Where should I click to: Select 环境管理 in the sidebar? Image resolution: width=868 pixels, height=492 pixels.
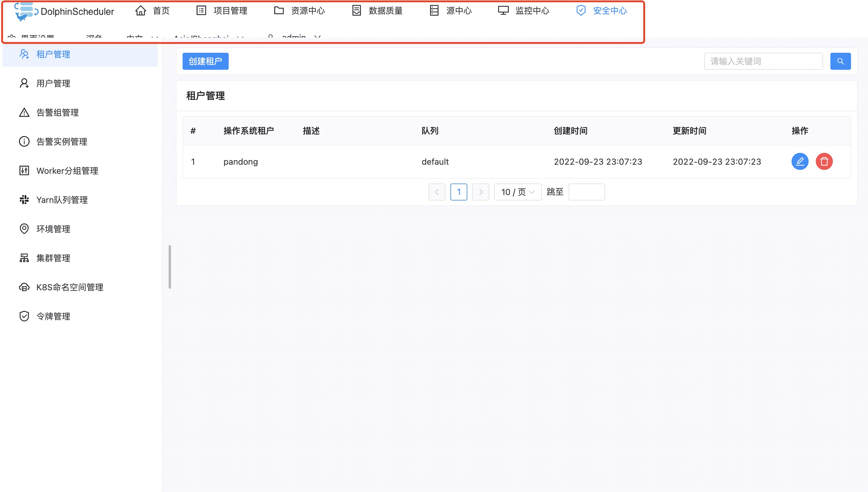click(53, 229)
